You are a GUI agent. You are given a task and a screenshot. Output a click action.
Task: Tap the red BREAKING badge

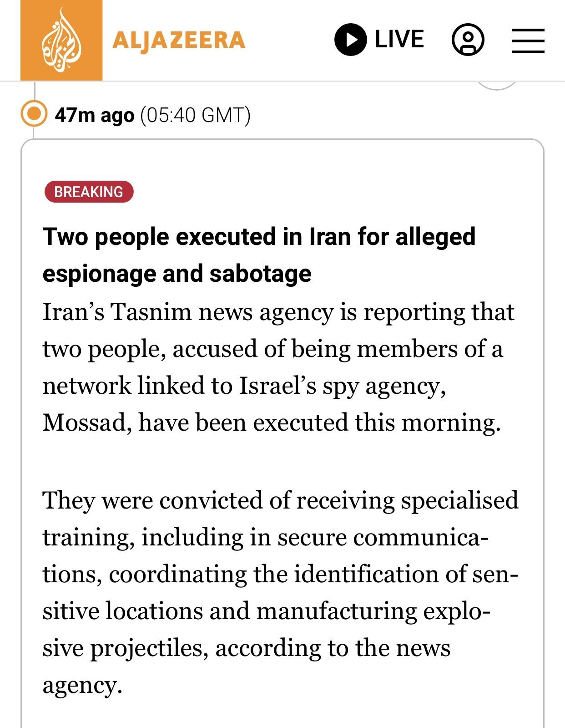click(89, 192)
